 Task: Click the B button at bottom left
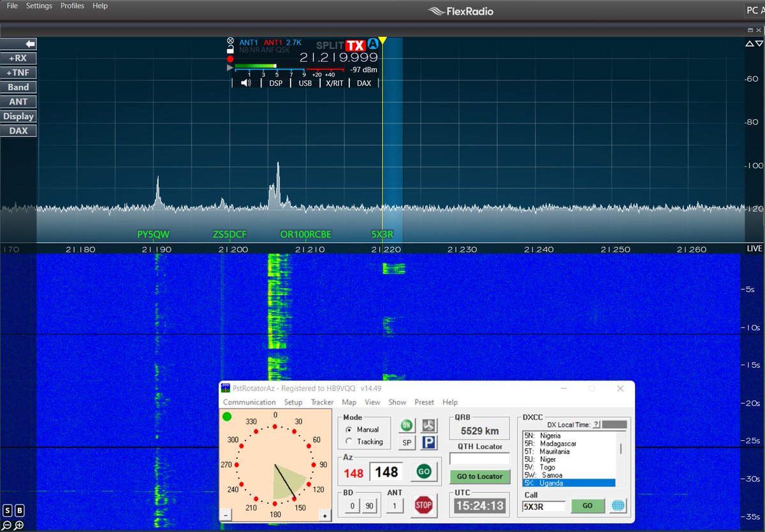[20, 510]
